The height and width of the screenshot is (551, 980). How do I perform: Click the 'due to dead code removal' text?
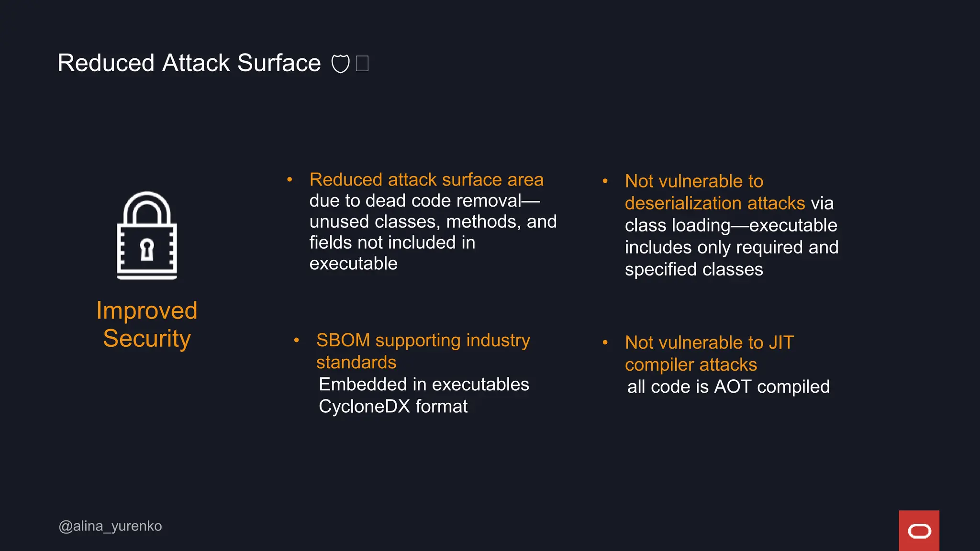click(424, 201)
